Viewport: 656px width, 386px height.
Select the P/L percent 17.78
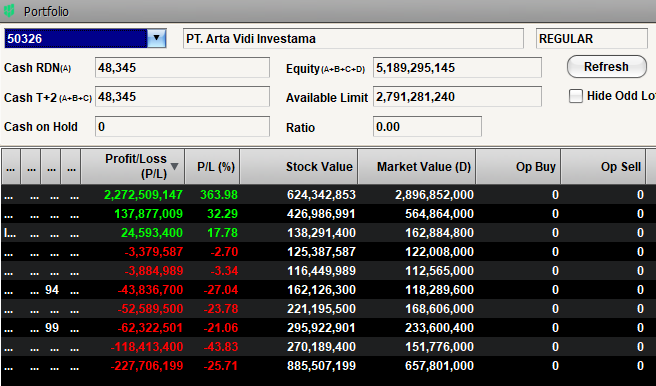coord(222,233)
